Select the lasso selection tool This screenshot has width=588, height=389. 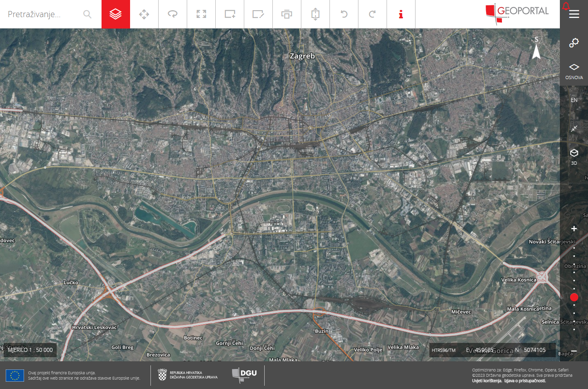pos(172,14)
